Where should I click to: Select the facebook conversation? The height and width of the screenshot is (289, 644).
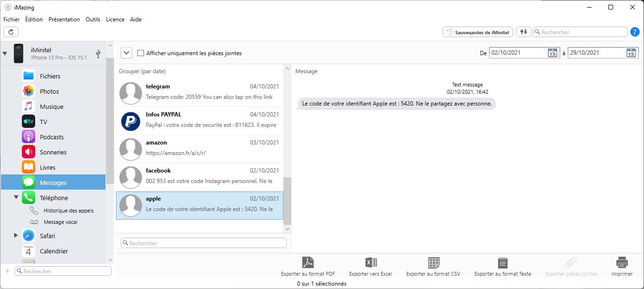pyautogui.click(x=200, y=177)
